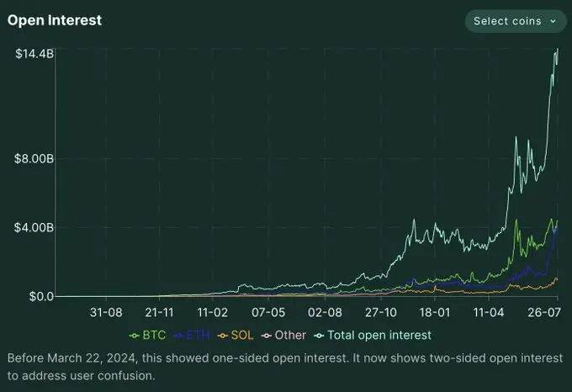Click the $8.00B y-axis label

[x=34, y=159]
